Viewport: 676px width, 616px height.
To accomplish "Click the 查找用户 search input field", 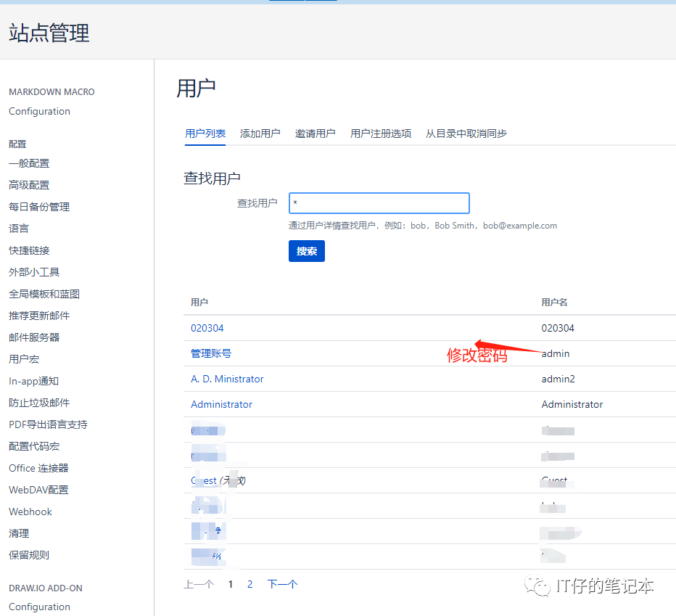I will tap(379, 203).
